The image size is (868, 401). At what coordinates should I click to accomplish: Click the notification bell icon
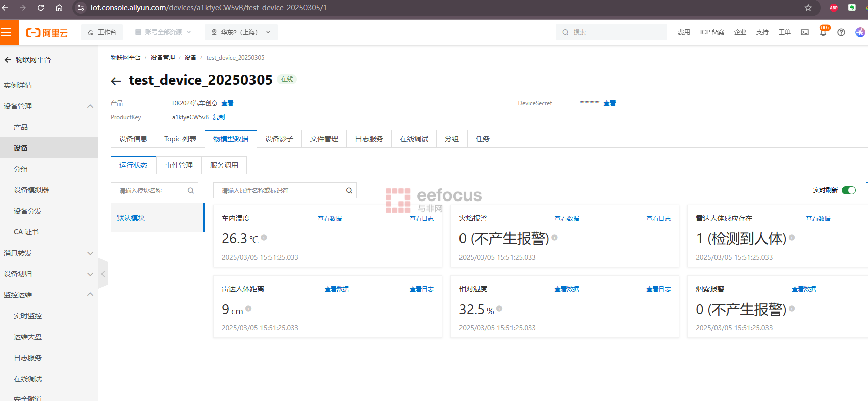click(823, 33)
